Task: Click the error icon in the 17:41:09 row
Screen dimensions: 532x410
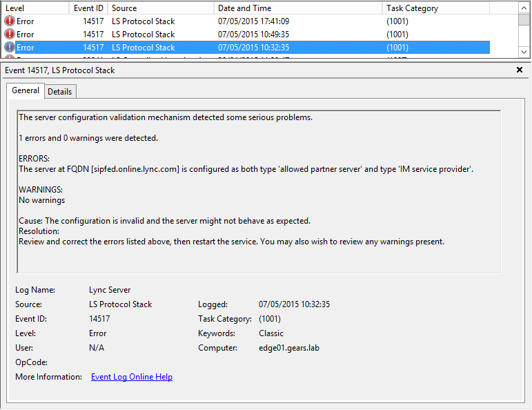Action: click(x=10, y=21)
